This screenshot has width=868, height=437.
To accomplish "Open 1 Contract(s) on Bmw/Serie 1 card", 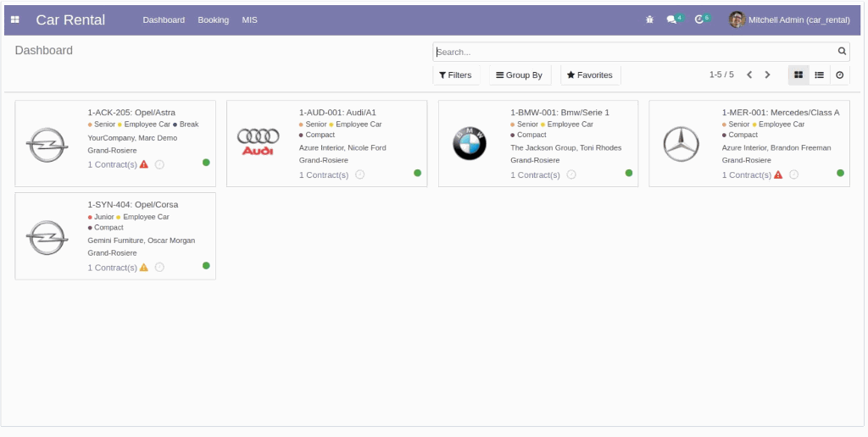I will (x=536, y=174).
